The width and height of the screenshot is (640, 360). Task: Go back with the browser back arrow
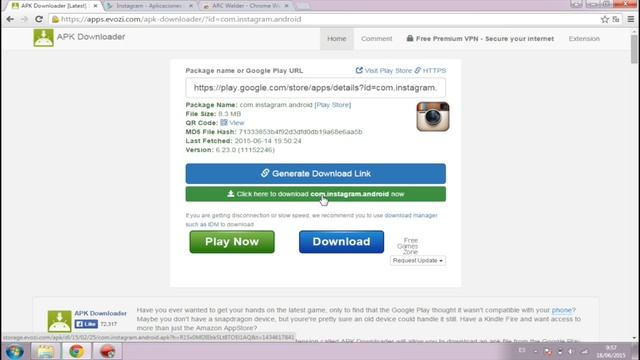[10, 19]
